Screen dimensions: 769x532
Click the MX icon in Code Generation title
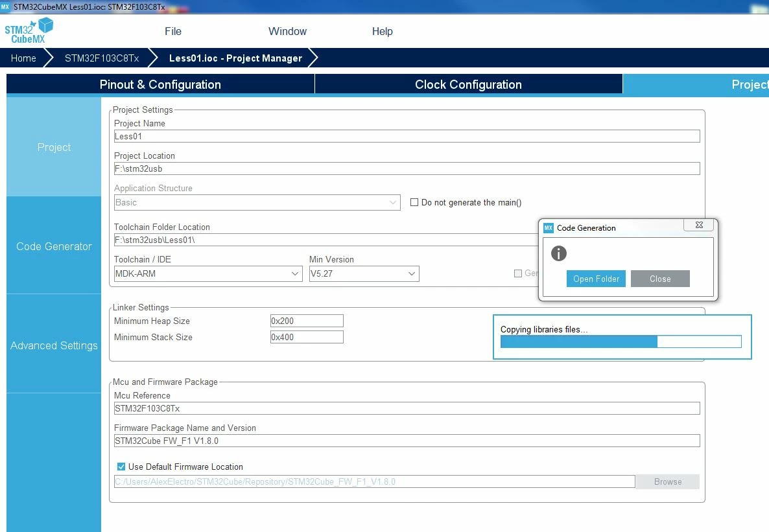point(549,227)
